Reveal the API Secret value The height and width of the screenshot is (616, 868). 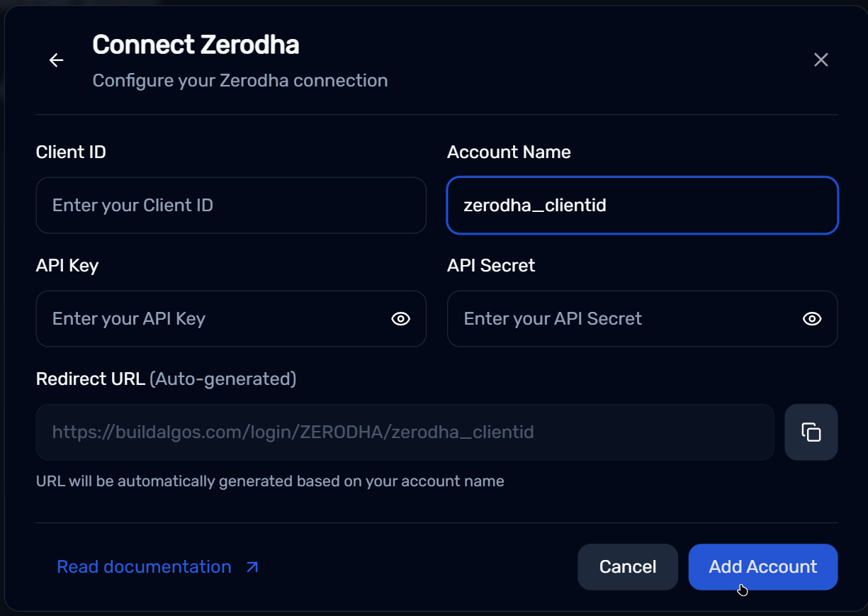tap(811, 319)
